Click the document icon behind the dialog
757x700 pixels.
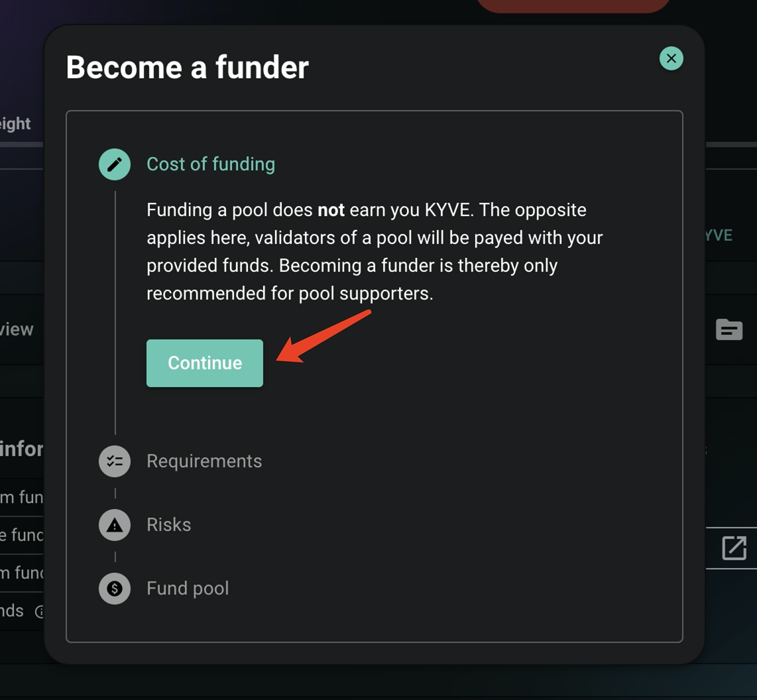(728, 329)
